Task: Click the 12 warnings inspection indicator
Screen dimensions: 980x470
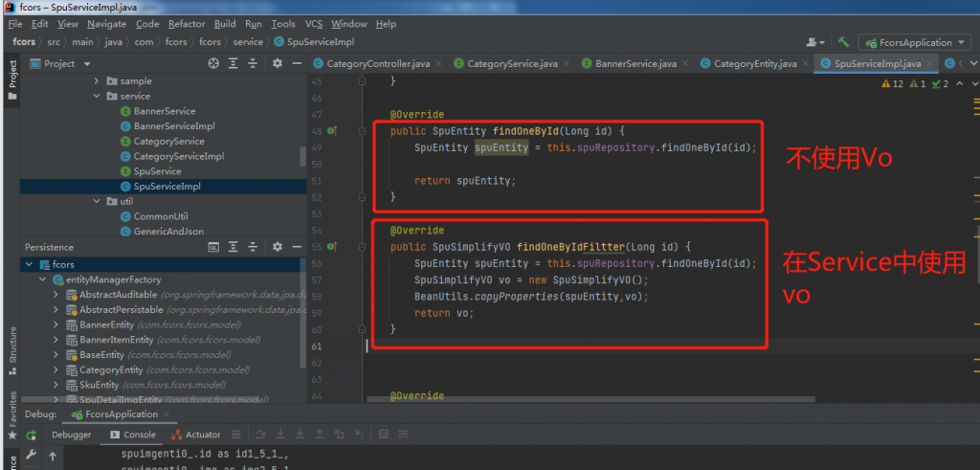Action: pyautogui.click(x=892, y=83)
